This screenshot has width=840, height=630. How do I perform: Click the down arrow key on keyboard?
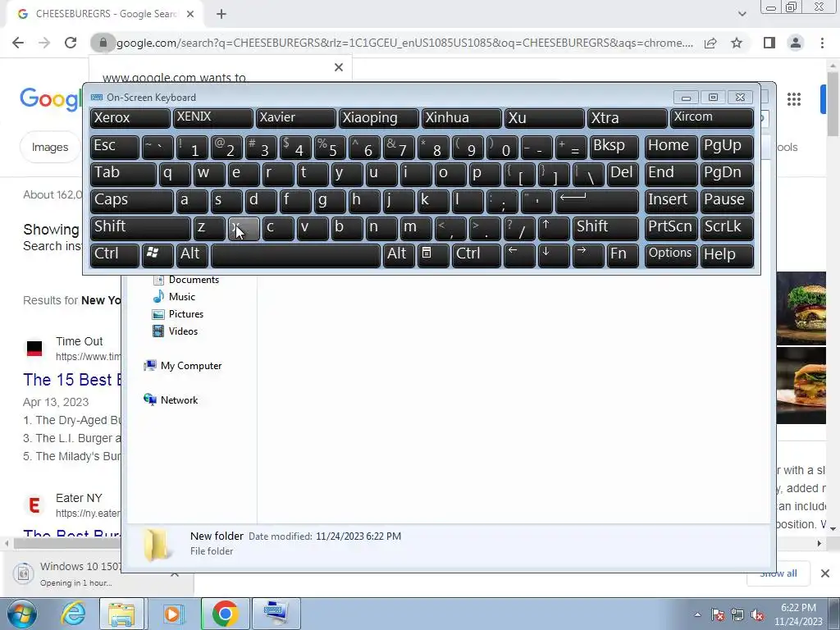[x=554, y=255]
